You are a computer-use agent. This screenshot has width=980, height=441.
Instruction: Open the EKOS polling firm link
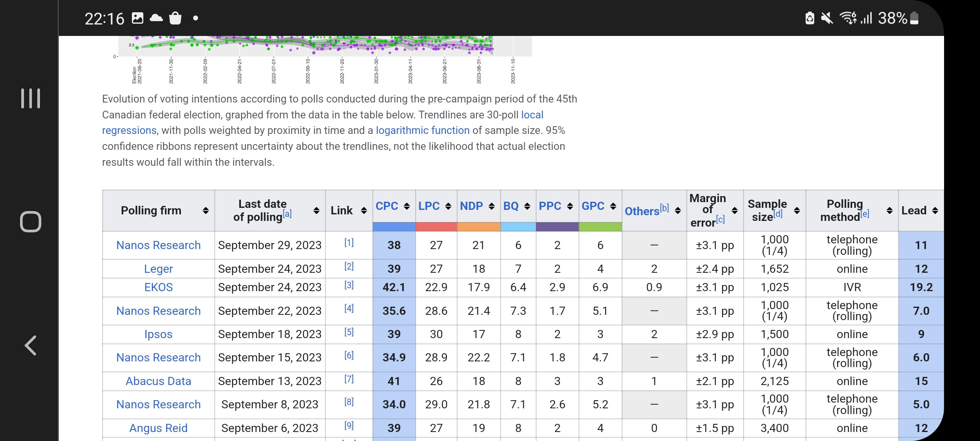tap(158, 287)
